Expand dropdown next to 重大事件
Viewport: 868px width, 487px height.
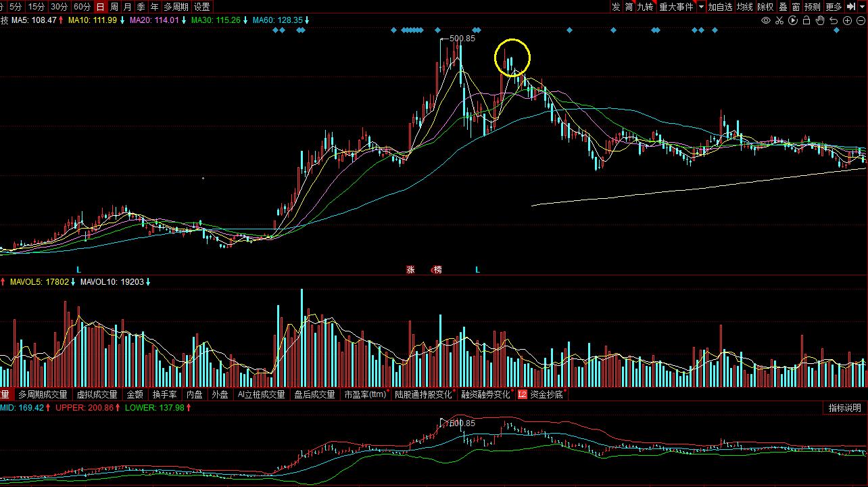tap(701, 7)
